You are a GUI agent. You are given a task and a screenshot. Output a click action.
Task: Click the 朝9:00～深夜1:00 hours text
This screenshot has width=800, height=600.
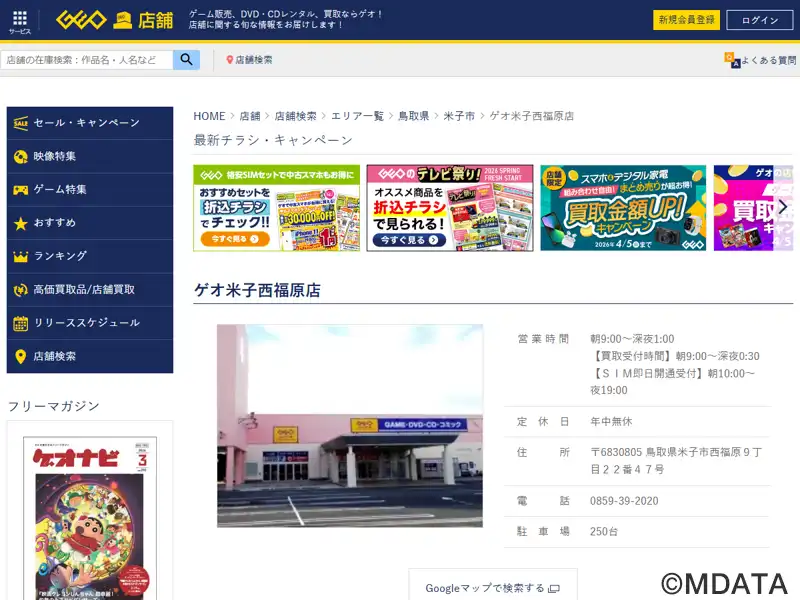[x=632, y=339]
